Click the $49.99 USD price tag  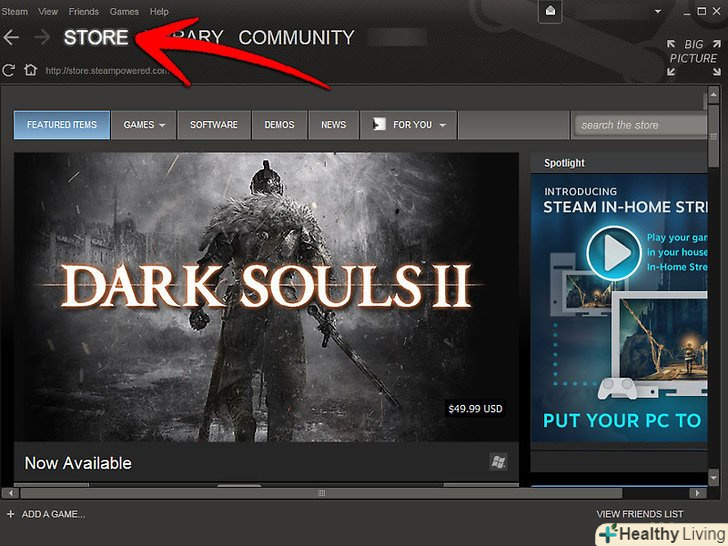[475, 409]
